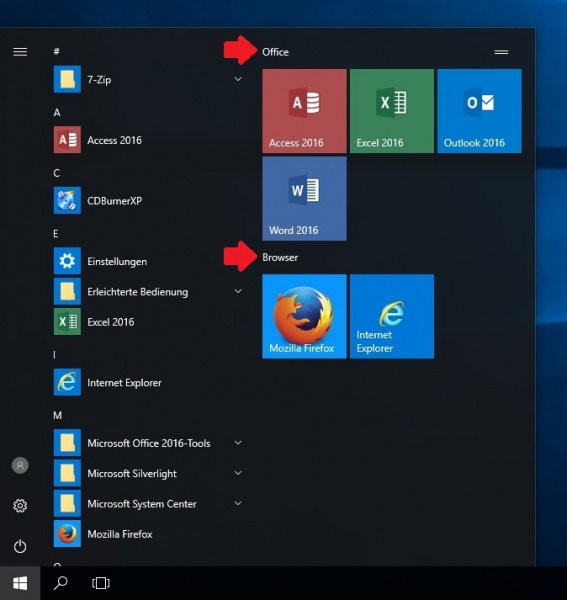
Task: Click the Office group title
Action: tap(275, 52)
